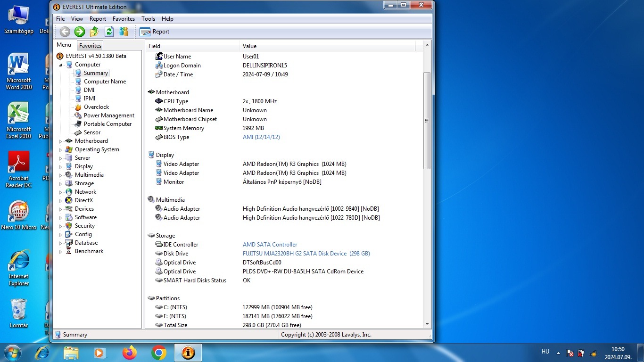This screenshot has height=362, width=644.
Task: Select the Summary tree item
Action: click(x=96, y=73)
